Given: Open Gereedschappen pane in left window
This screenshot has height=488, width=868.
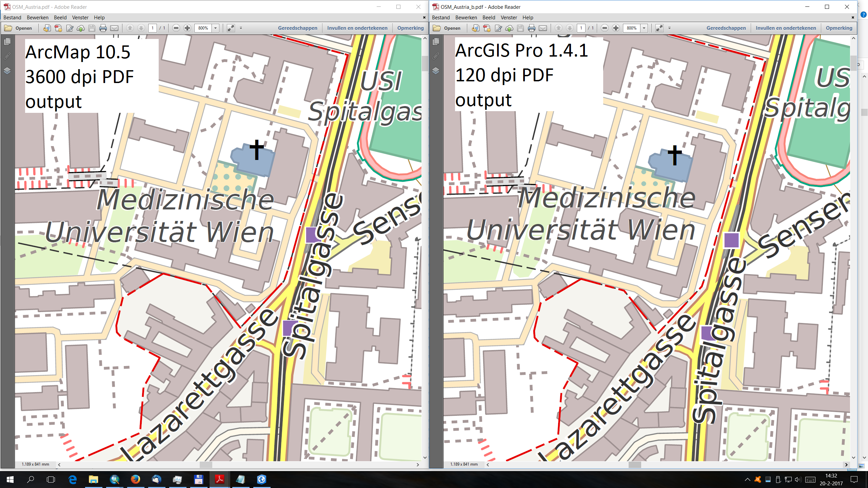Looking at the screenshot, I should coord(298,28).
